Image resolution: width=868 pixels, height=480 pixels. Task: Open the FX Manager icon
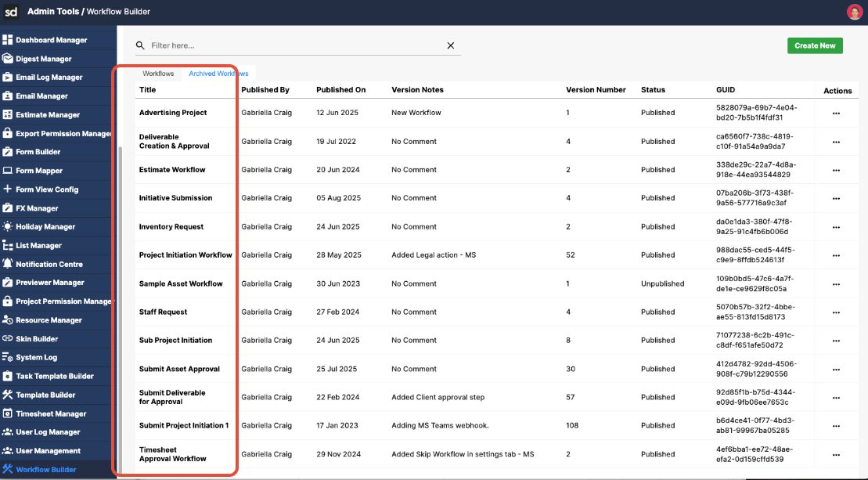pyautogui.click(x=7, y=208)
